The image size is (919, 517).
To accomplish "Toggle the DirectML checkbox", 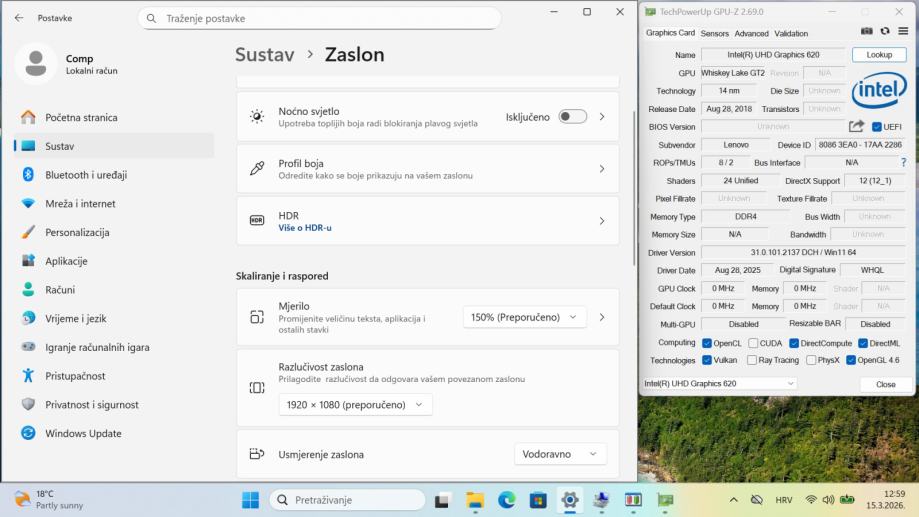I will [x=863, y=343].
